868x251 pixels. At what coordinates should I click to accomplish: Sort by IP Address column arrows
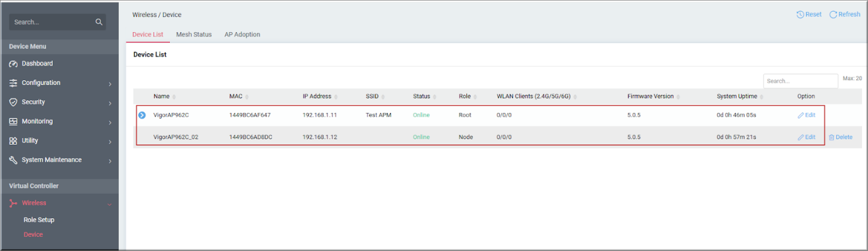coord(336,97)
